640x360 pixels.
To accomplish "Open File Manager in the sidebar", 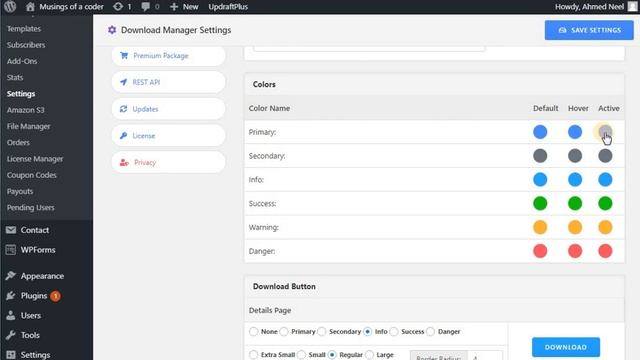I will pyautogui.click(x=29, y=127).
